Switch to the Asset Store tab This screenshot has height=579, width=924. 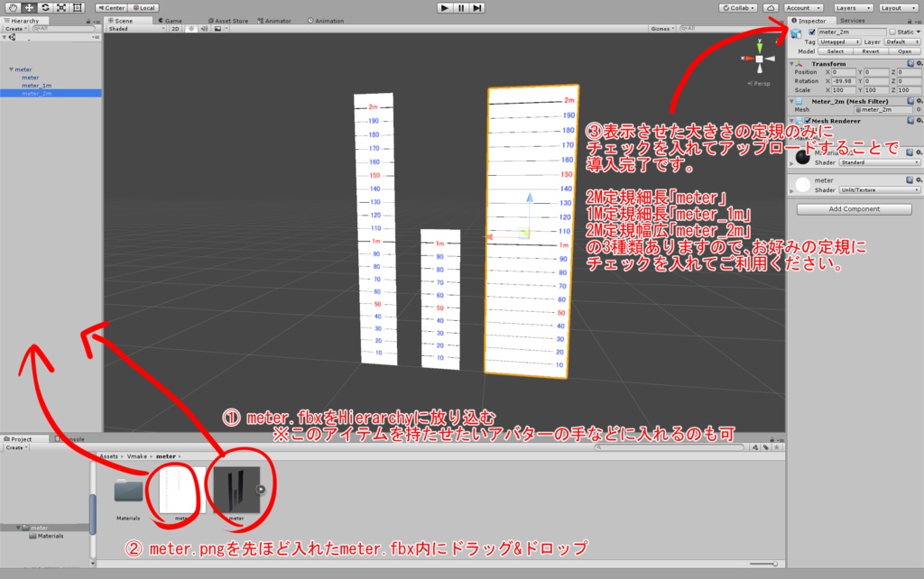coord(227,21)
